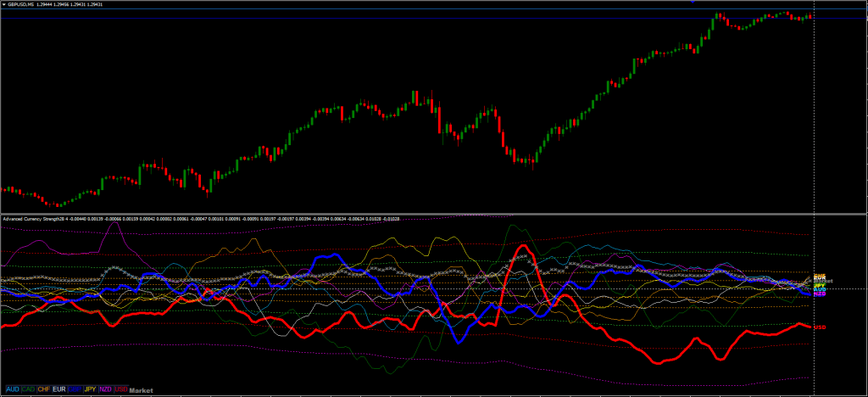Toggle the GBP currency button

click(x=75, y=389)
